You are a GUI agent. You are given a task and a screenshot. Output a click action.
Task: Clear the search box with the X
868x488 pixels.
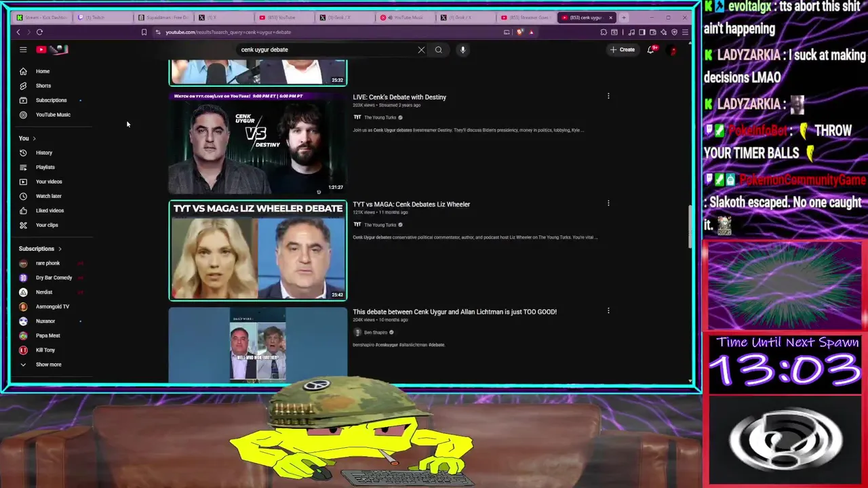pos(421,49)
